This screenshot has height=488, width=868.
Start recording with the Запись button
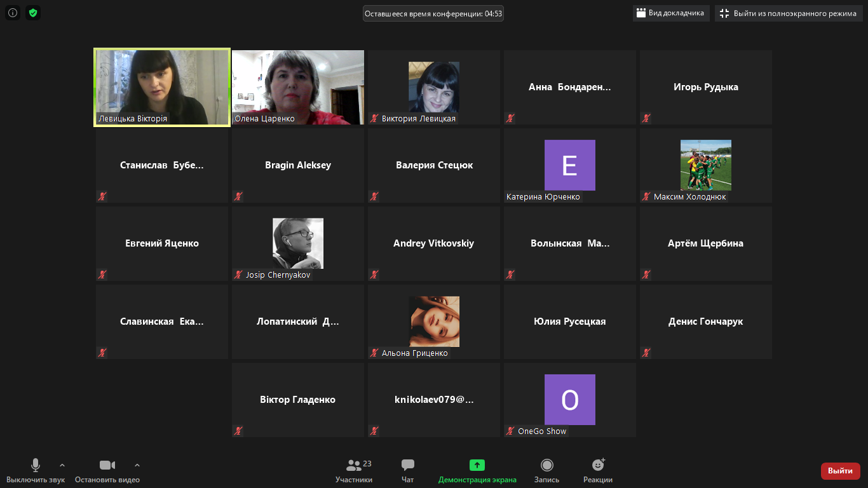point(546,471)
